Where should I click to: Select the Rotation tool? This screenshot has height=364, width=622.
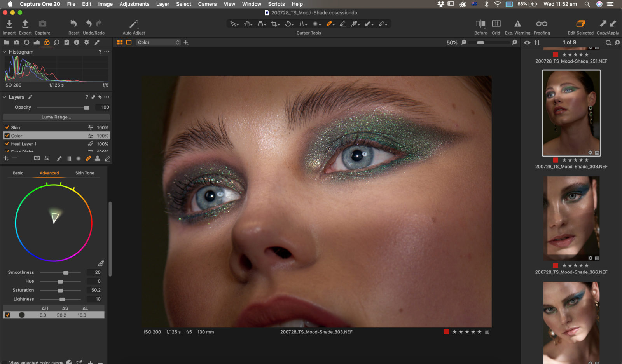tap(288, 24)
